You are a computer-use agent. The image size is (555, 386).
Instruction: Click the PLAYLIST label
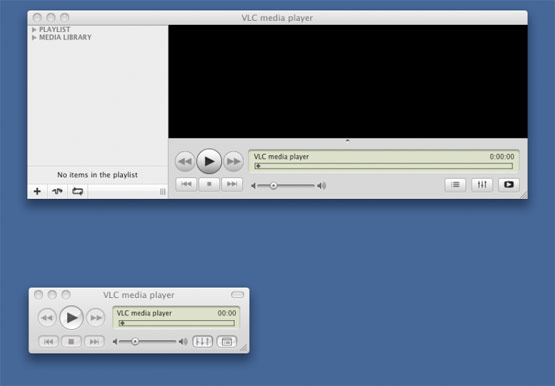tap(55, 29)
